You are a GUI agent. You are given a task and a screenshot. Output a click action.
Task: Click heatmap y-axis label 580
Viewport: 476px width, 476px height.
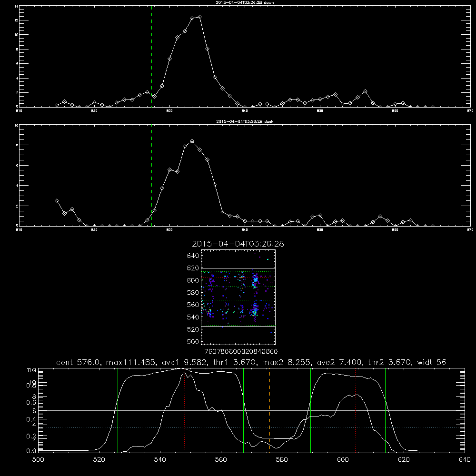[193, 293]
